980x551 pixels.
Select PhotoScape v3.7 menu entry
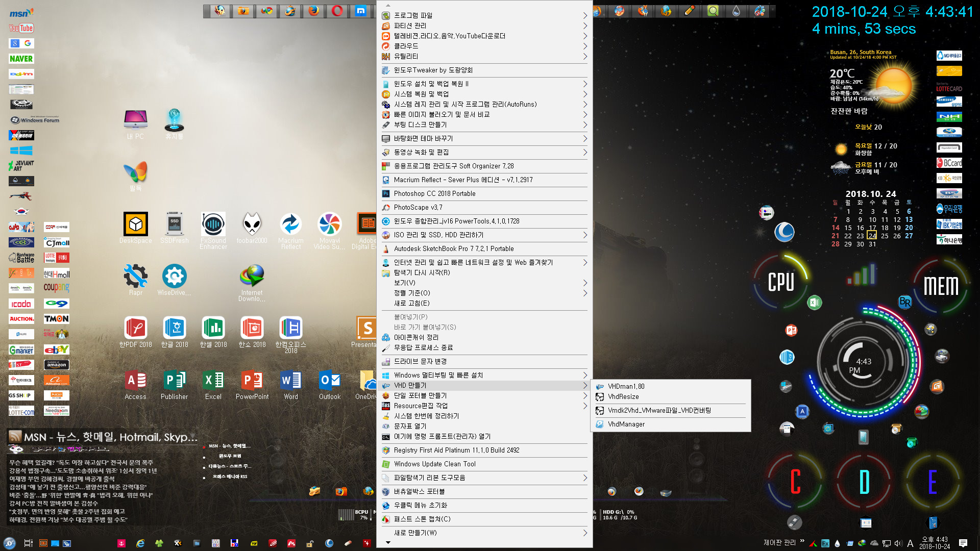point(484,207)
